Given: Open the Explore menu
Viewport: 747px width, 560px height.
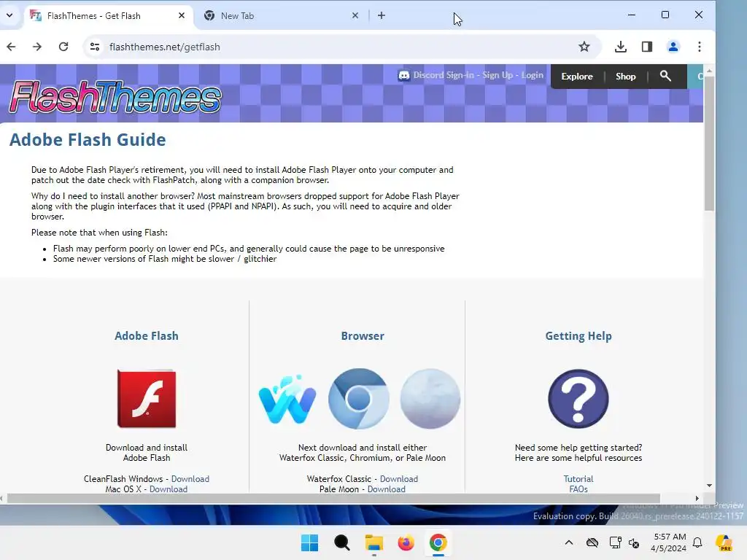Looking at the screenshot, I should [x=577, y=76].
